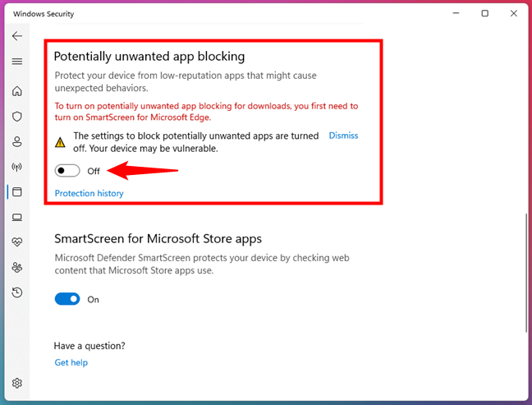Open Device performance & health heart icon

coord(17,242)
